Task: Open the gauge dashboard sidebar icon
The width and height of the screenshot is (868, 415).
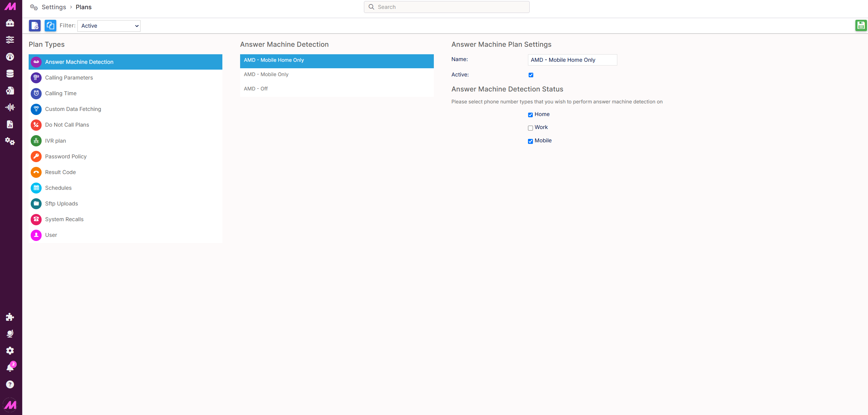Action: (10, 57)
